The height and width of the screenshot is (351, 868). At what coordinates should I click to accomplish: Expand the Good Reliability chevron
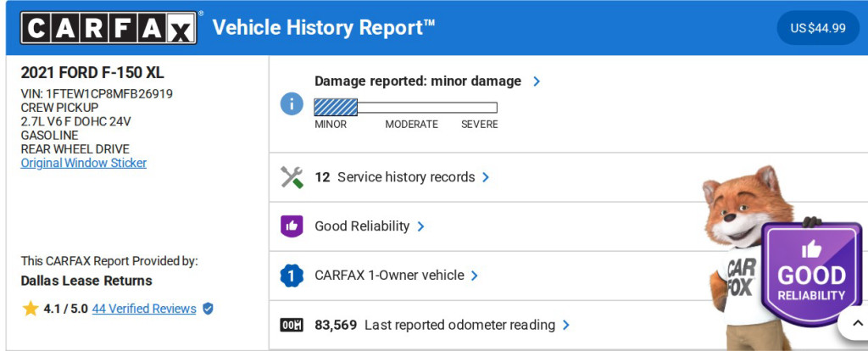420,226
